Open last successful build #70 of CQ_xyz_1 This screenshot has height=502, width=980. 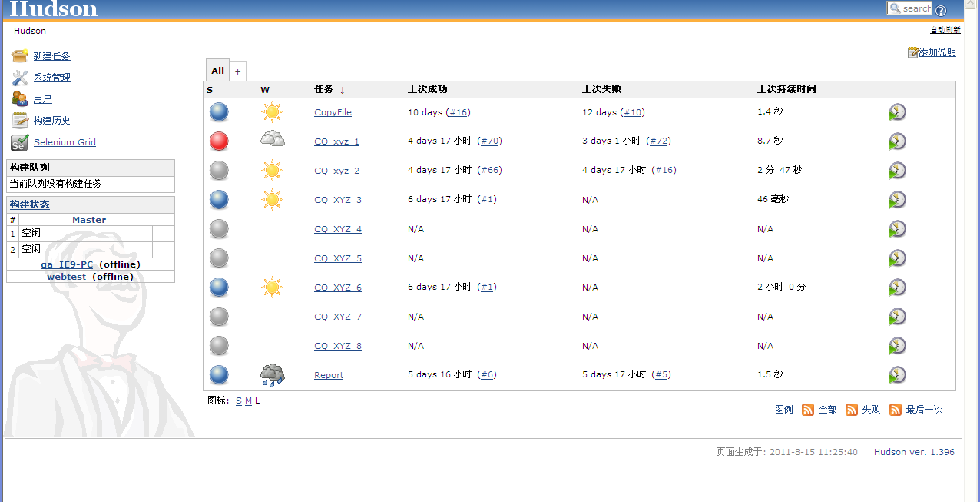tap(489, 141)
